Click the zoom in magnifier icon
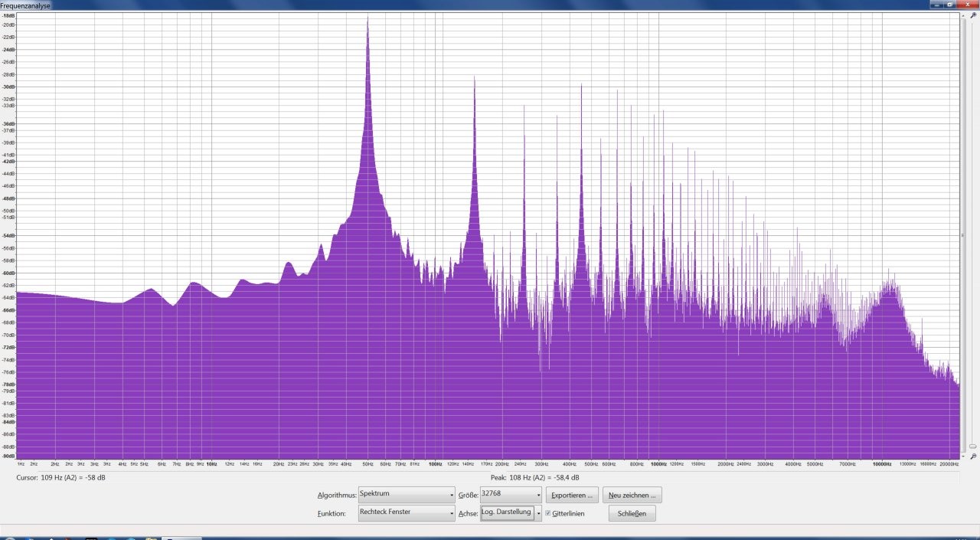Image resolution: width=980 pixels, height=540 pixels. coord(973,15)
